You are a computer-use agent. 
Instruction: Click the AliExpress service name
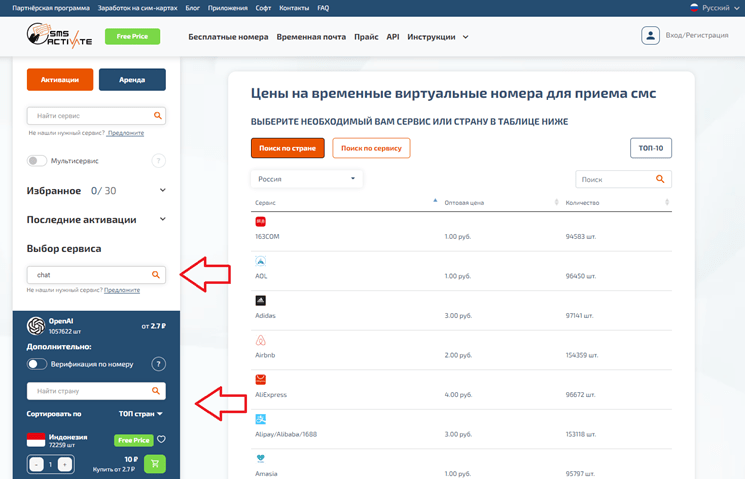(x=271, y=394)
